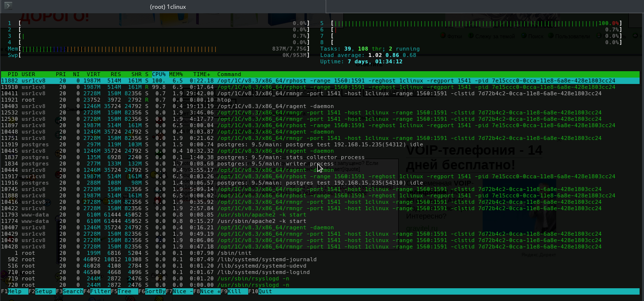Toggle F5 Tree view
The image size is (644, 301).
(x=124, y=291)
